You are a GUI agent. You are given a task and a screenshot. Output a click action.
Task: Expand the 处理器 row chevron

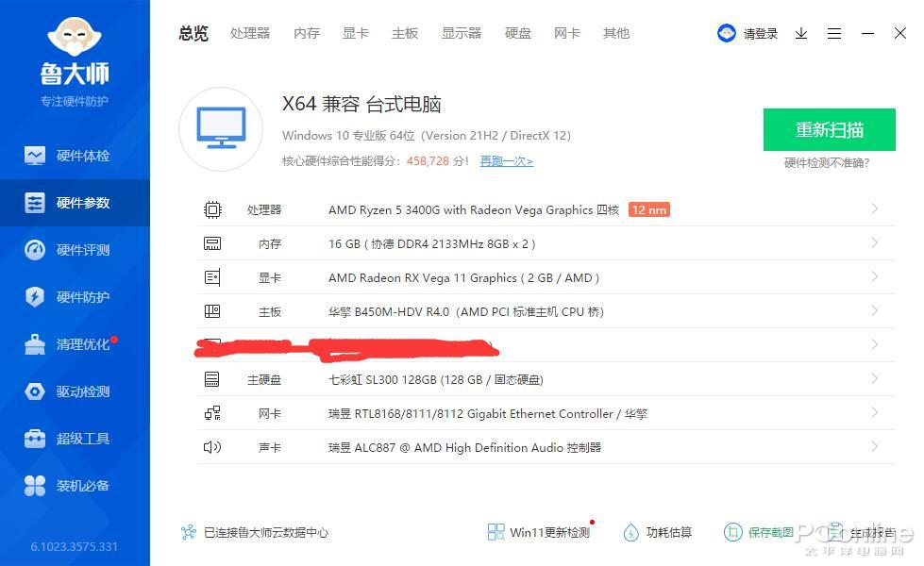pyautogui.click(x=875, y=209)
